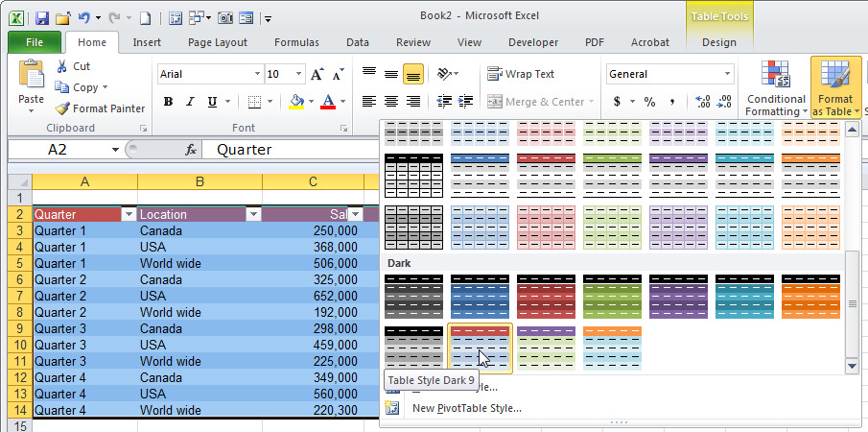Open the font size 10 dropdown

click(x=299, y=74)
